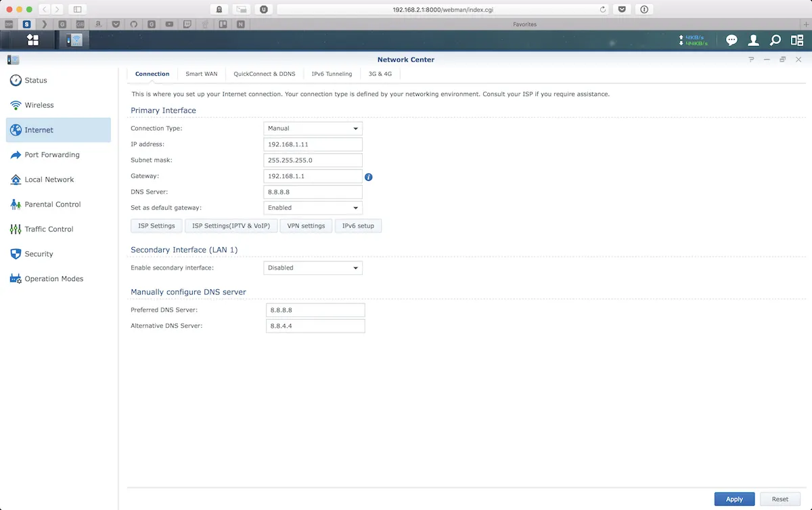Click the browser forward arrow
The image size is (812, 510).
[x=58, y=9]
